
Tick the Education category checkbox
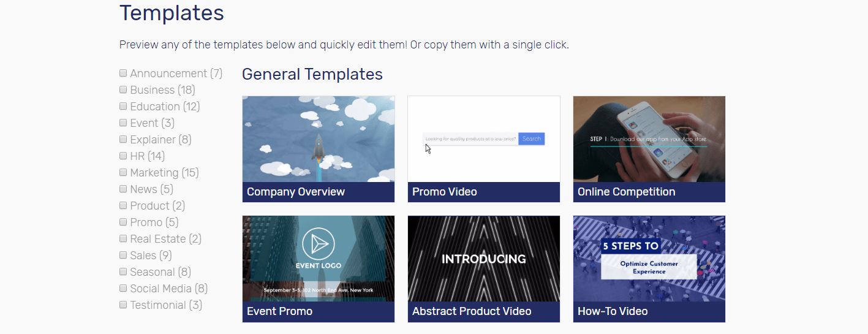123,107
